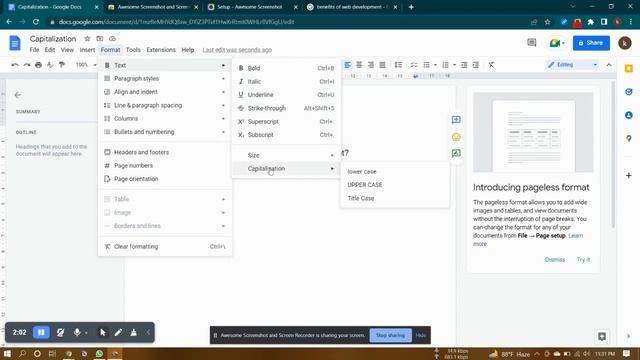Screen dimensions: 640x360
Task: Click the undo toolbar icon
Action: [x=15, y=65]
